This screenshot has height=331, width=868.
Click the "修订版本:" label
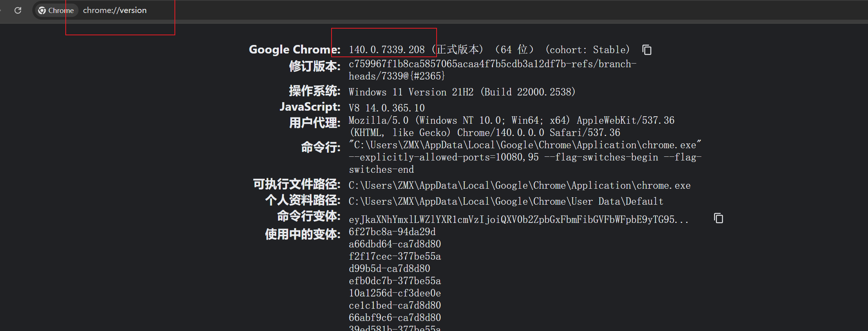(314, 66)
